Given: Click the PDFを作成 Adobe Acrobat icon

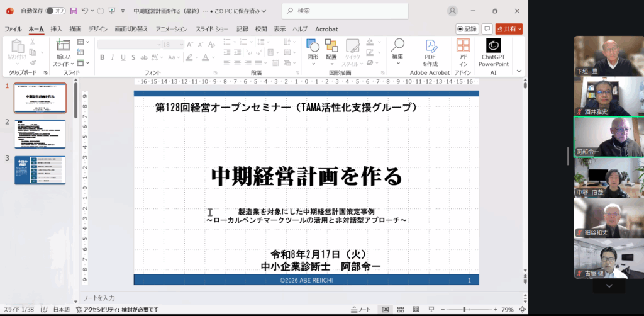Looking at the screenshot, I should click(430, 52).
